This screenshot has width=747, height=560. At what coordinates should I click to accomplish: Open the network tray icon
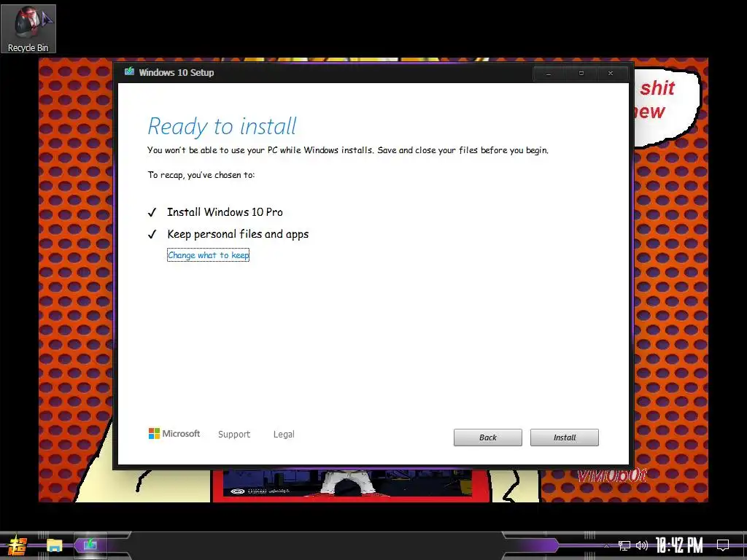tap(624, 545)
